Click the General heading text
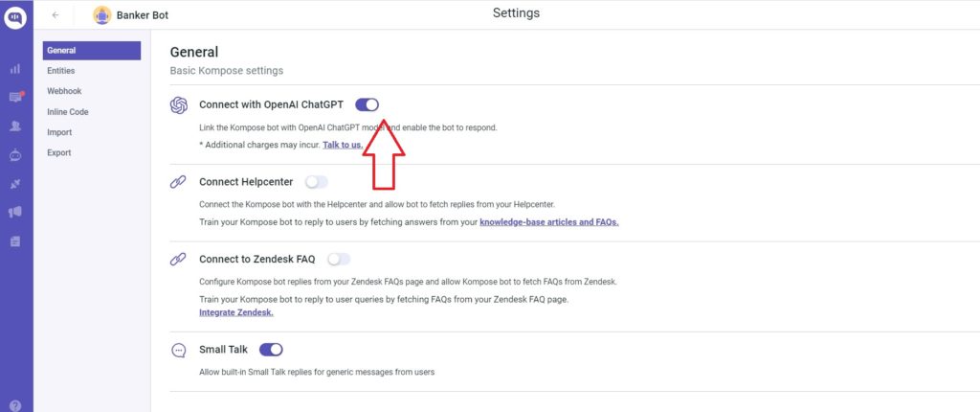The height and width of the screenshot is (412, 980). pos(194,52)
